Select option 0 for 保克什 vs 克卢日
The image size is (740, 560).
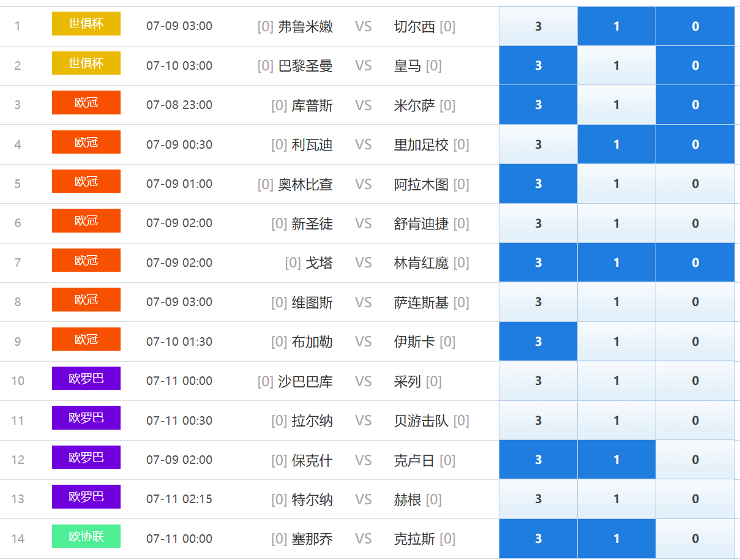coord(695,460)
